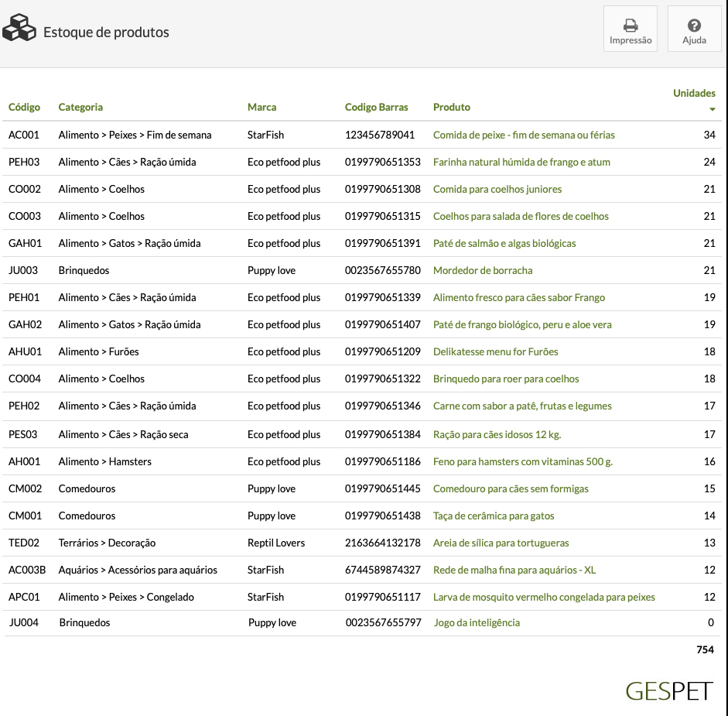Open product Paté de frango biológico, peru e aloe vera
Screen dimensions: 728x716
tap(522, 324)
